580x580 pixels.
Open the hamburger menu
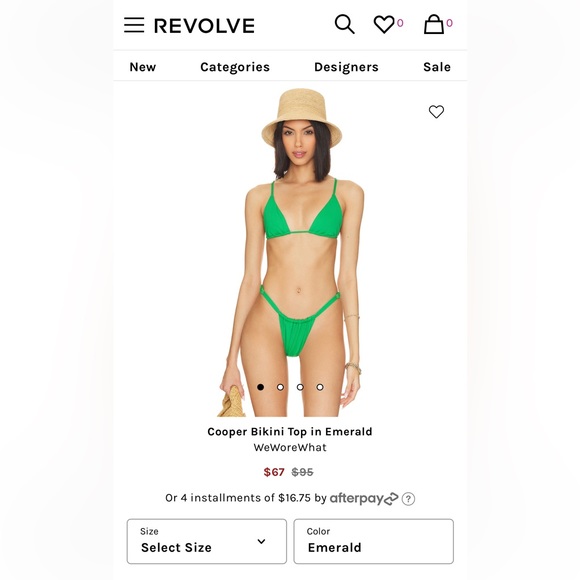[x=134, y=25]
